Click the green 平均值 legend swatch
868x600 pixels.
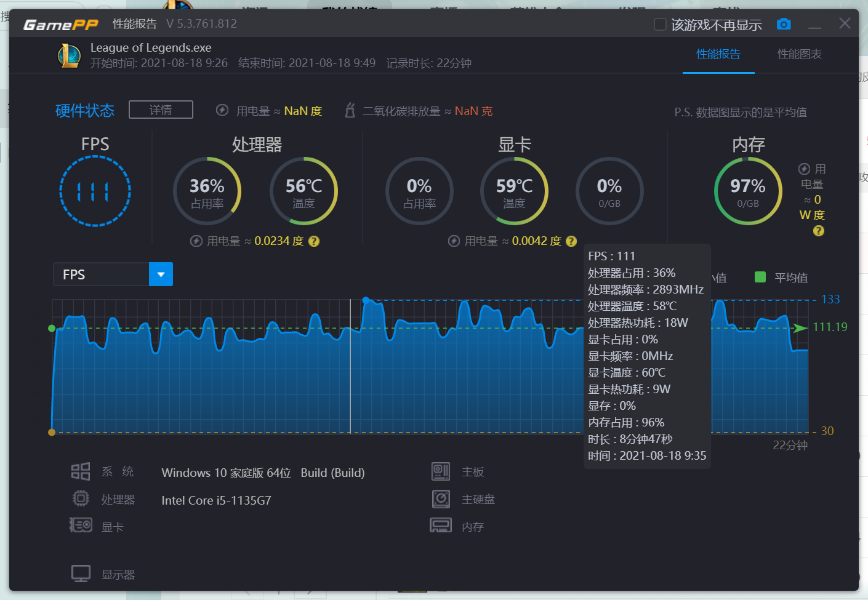[760, 277]
